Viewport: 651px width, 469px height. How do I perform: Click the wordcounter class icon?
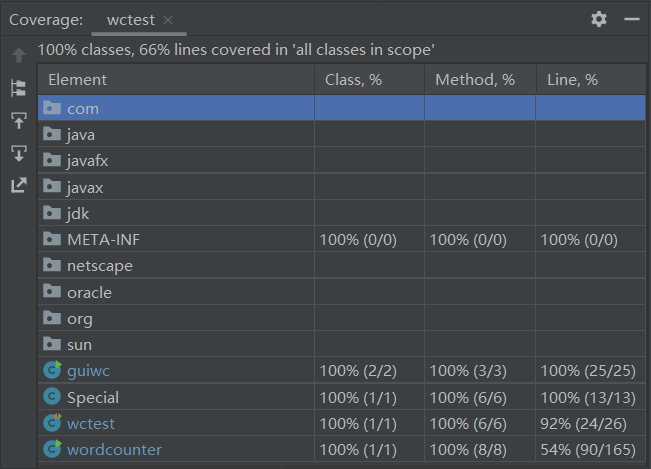(x=52, y=450)
